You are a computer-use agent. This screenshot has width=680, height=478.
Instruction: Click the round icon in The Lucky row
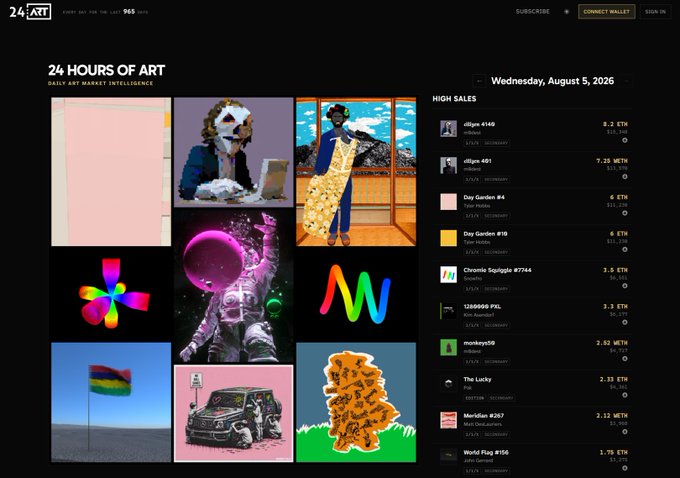click(x=625, y=395)
